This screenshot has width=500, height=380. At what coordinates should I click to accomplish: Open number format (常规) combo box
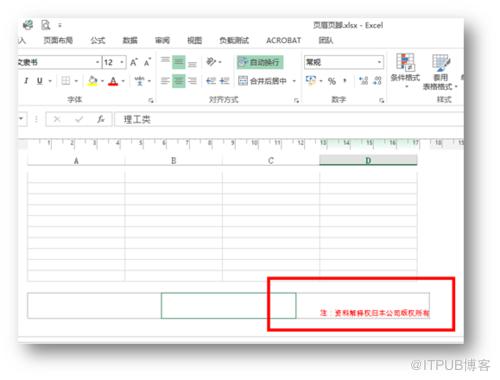[x=344, y=62]
